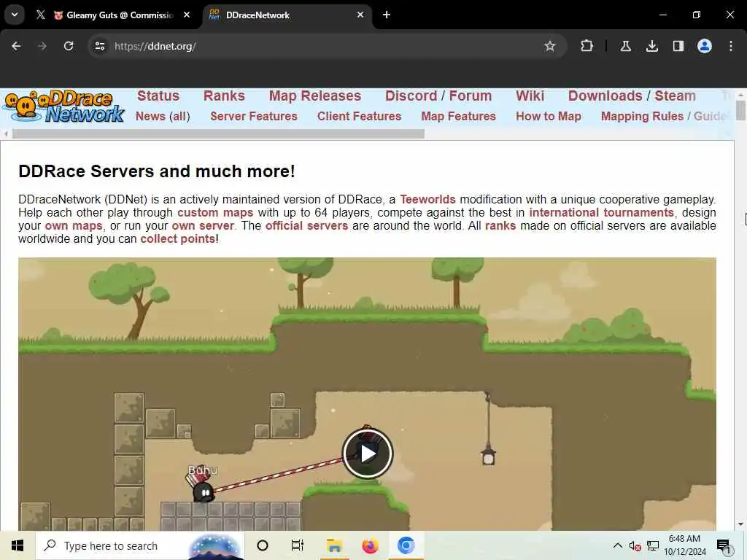Click the horizontal scrollbar under the navigation

[x=218, y=134]
